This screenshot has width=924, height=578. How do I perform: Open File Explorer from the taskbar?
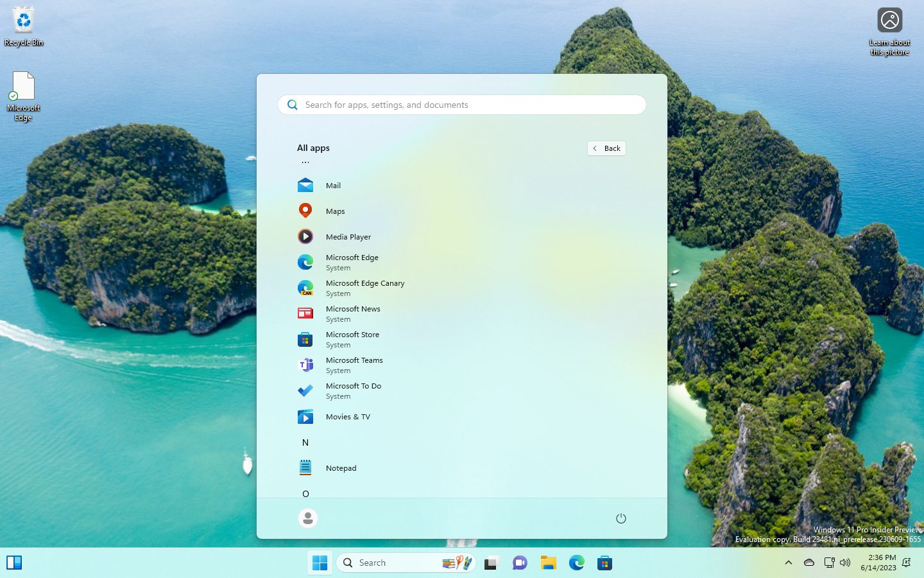click(547, 563)
